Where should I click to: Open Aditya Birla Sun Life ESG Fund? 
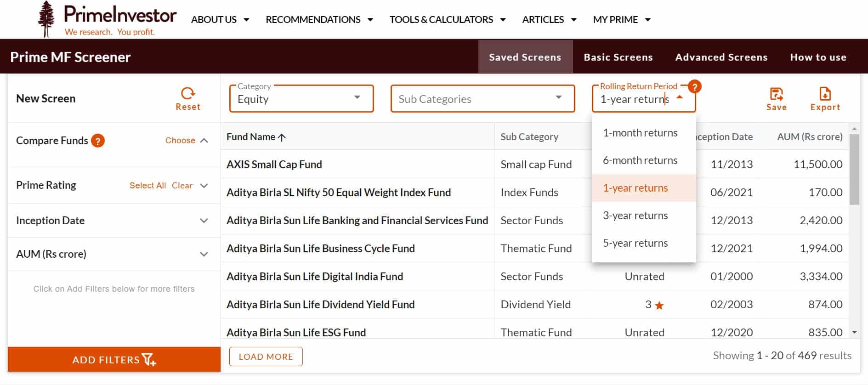pos(296,332)
